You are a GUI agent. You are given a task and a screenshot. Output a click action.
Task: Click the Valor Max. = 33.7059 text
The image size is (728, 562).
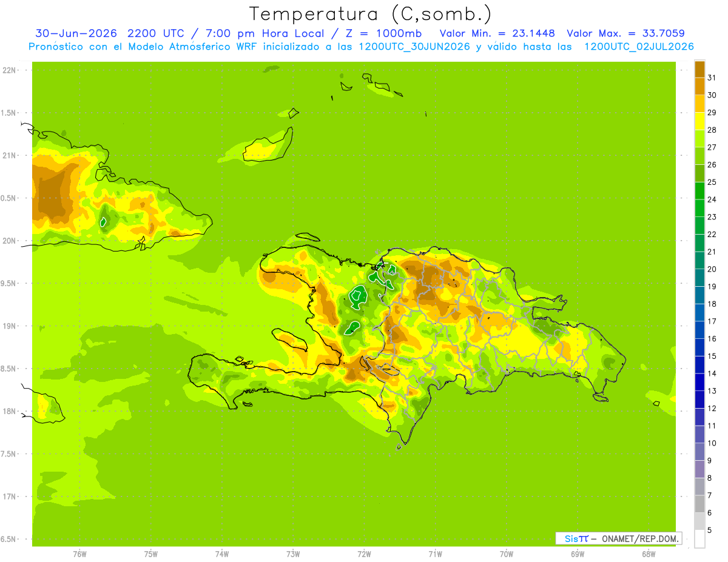(x=625, y=33)
